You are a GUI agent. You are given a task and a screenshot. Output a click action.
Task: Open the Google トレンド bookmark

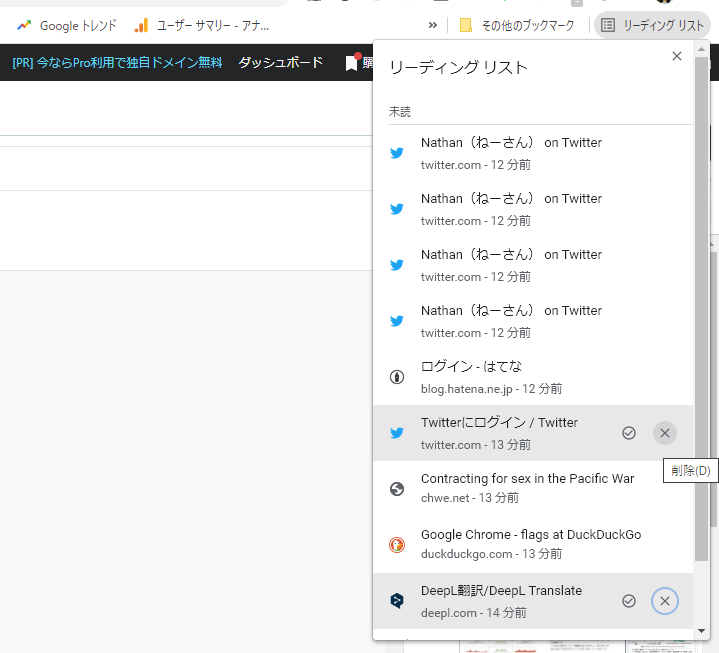(x=67, y=26)
